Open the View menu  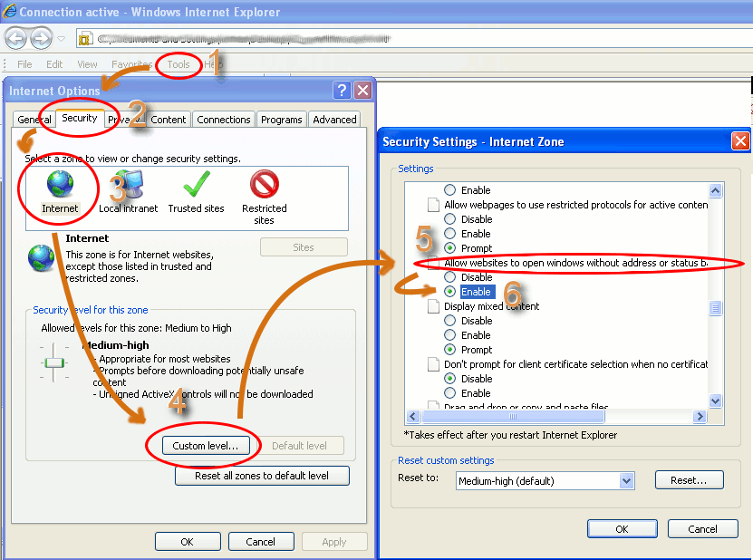(x=87, y=64)
